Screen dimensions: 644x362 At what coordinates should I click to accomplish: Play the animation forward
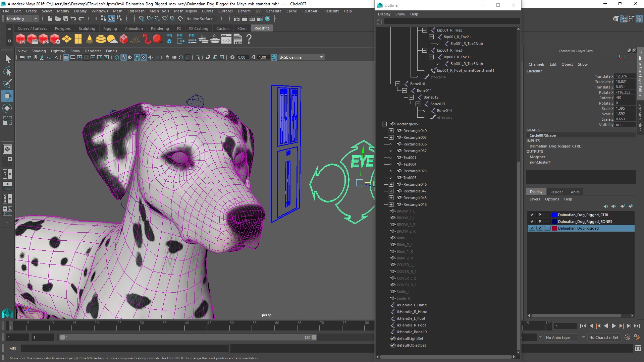point(613,326)
